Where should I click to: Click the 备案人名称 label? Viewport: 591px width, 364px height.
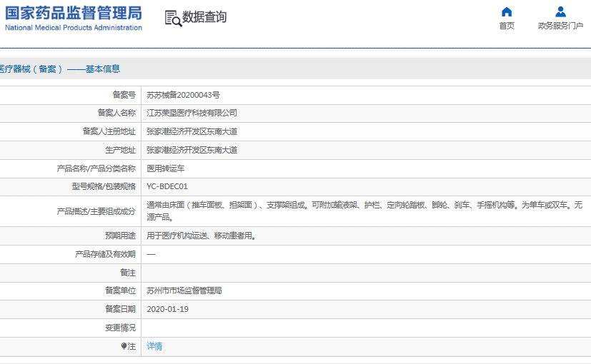[116, 113]
